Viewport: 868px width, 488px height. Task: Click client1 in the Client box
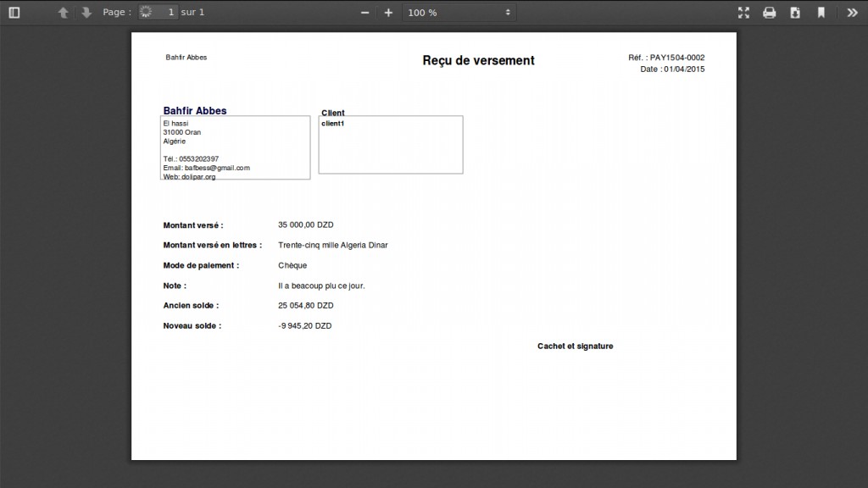[x=333, y=124]
